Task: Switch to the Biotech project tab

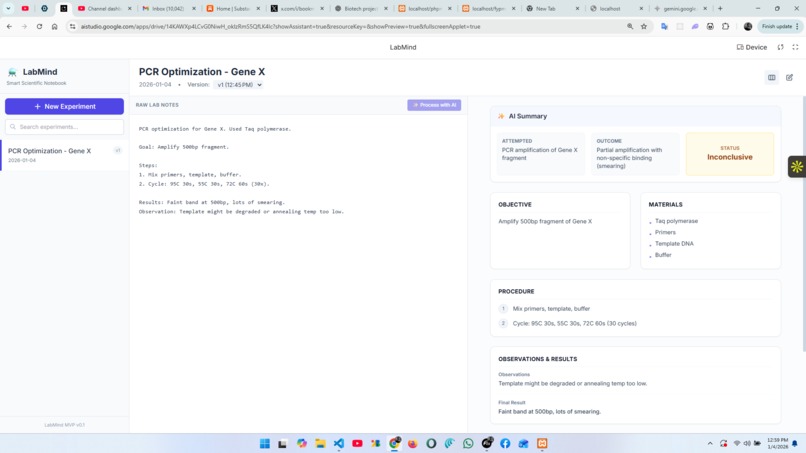Action: [361, 9]
